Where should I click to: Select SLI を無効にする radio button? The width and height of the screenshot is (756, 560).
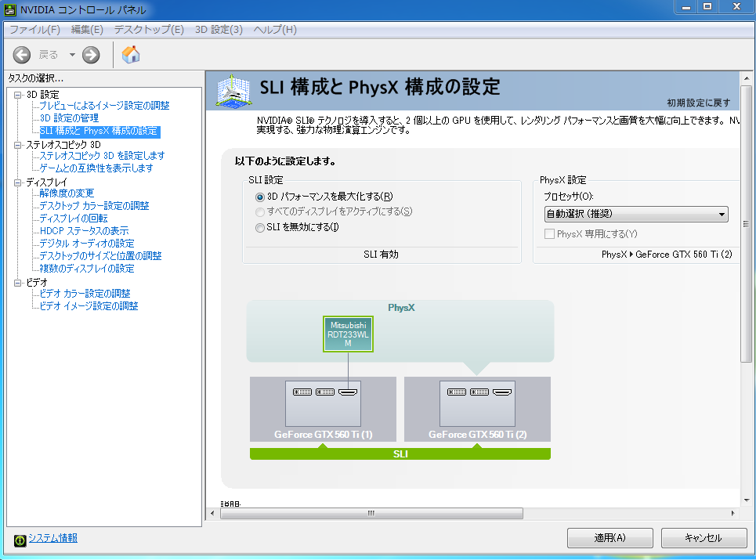(x=260, y=227)
